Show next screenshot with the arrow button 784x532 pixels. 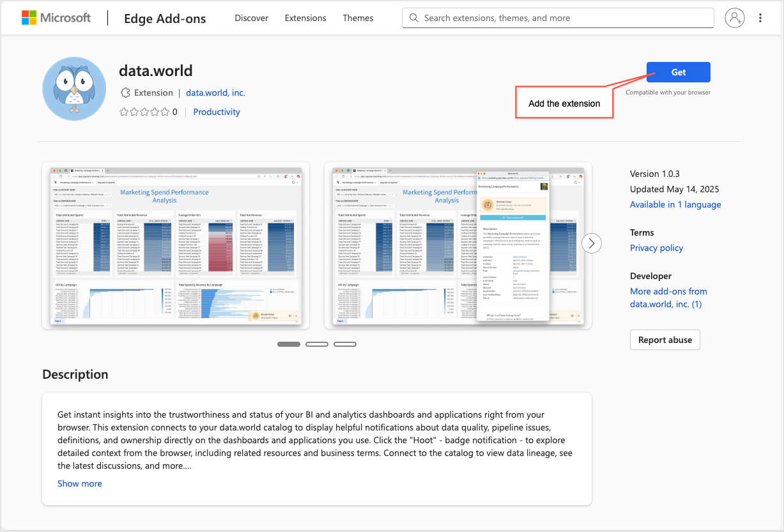click(x=592, y=243)
